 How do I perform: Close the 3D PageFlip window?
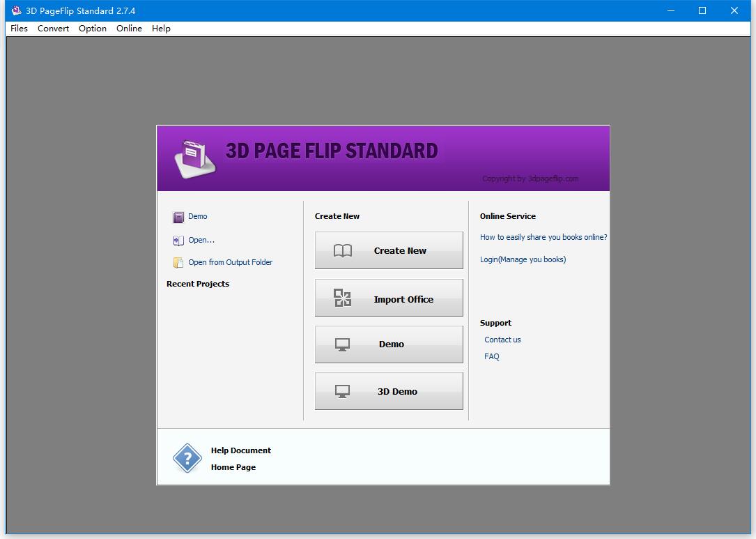(734, 10)
